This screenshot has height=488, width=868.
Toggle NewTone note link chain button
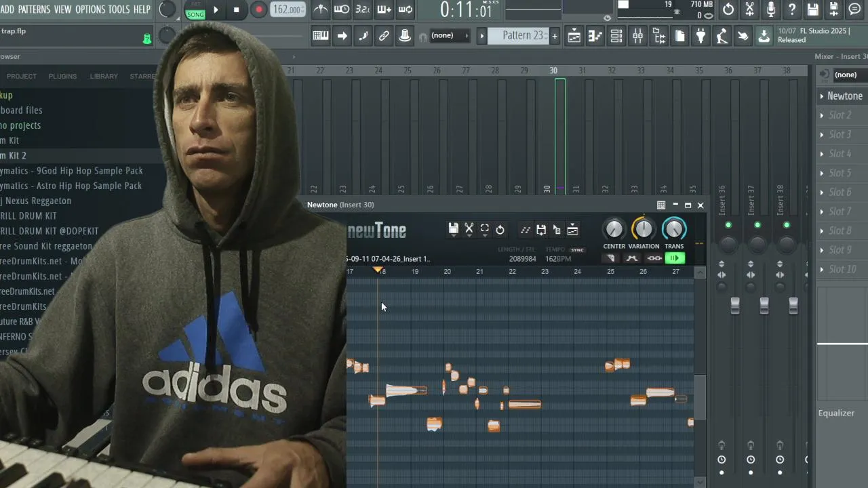654,258
